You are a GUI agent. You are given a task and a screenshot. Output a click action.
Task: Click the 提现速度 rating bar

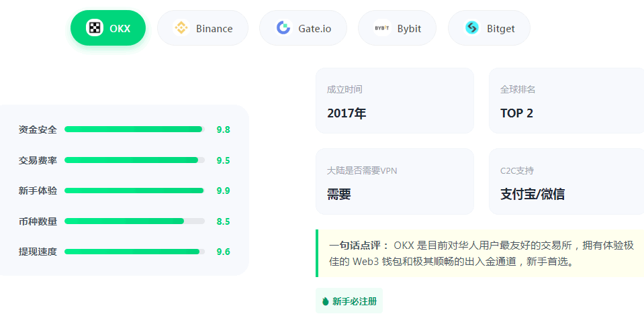click(x=134, y=252)
